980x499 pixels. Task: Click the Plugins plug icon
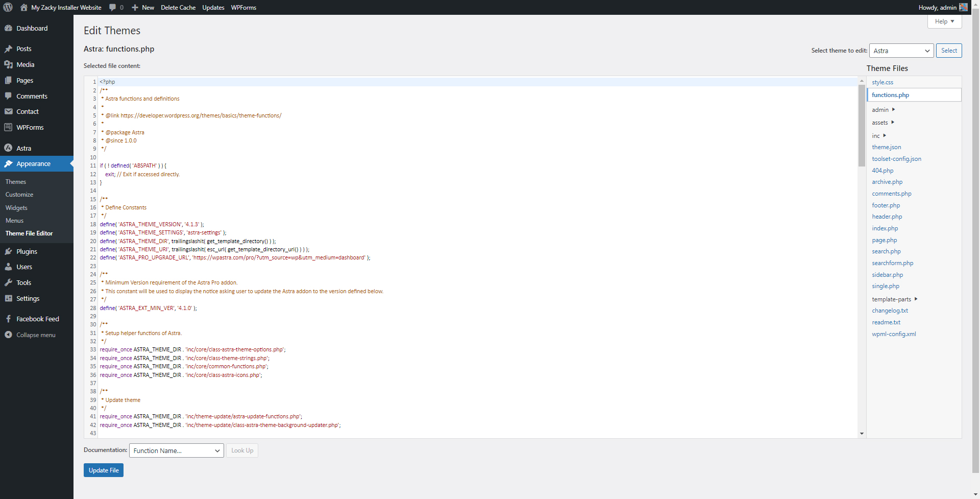[8, 251]
